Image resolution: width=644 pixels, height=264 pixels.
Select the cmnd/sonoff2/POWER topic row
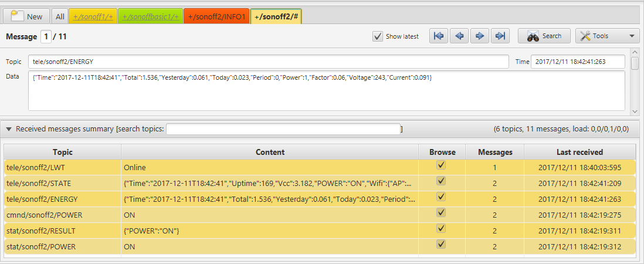point(320,215)
